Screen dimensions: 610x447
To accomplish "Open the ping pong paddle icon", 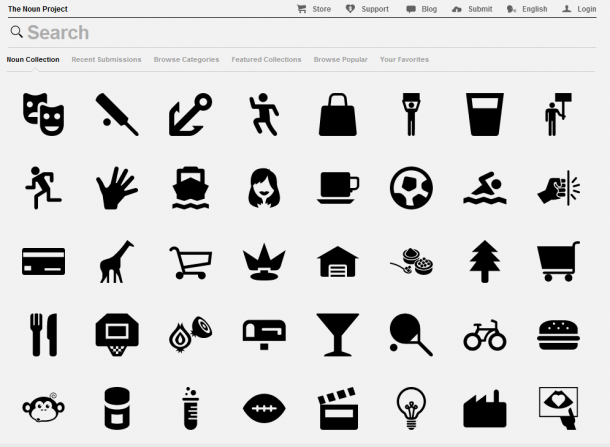I will [411, 335].
